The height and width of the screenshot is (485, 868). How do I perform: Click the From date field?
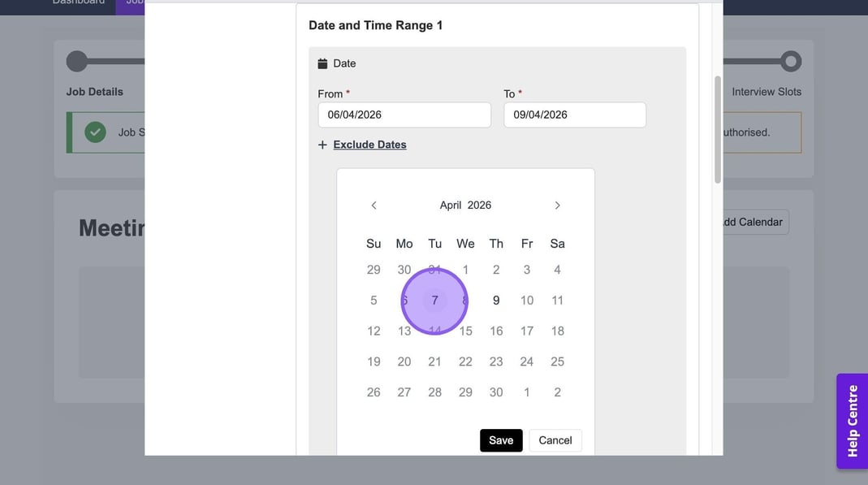[404, 115]
